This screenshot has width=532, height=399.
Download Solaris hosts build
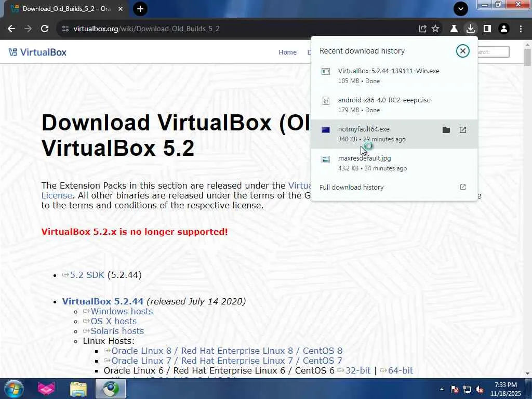point(117,331)
